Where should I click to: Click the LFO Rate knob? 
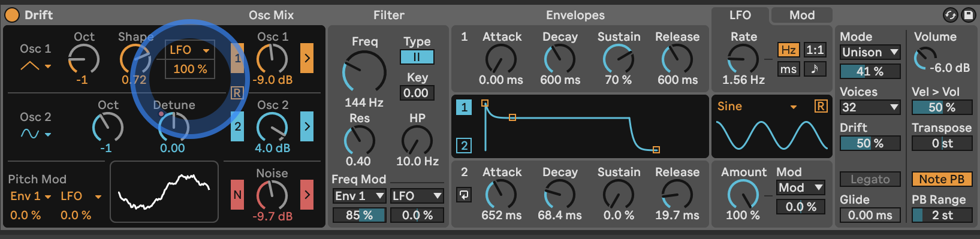click(x=743, y=59)
